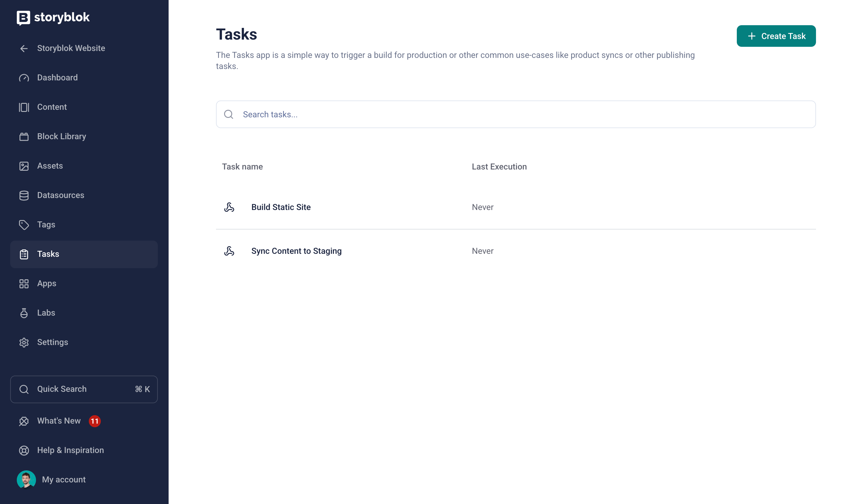The width and height of the screenshot is (864, 504).
Task: Click Never in Build Static Site row
Action: 482,207
